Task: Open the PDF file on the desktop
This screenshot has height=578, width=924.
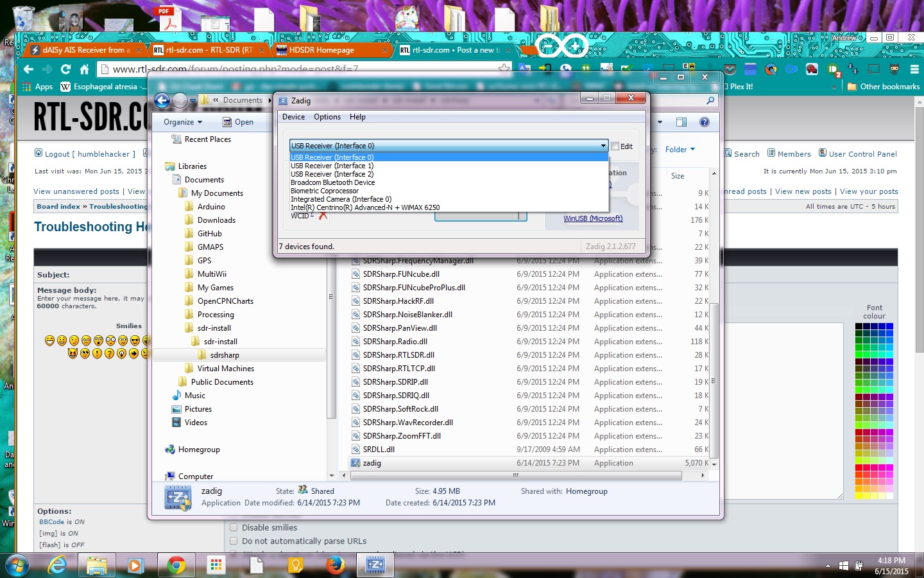Action: 168,18
